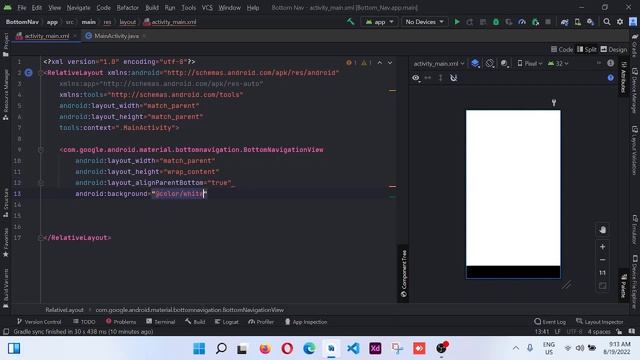Open the Layout Inspector button

pyautogui.click(x=600, y=322)
